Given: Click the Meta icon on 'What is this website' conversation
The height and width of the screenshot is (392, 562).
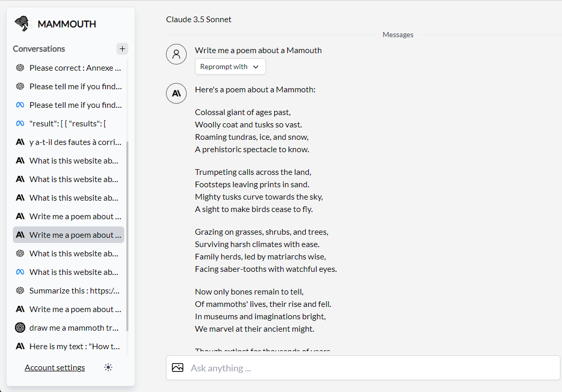Looking at the screenshot, I should tap(20, 272).
